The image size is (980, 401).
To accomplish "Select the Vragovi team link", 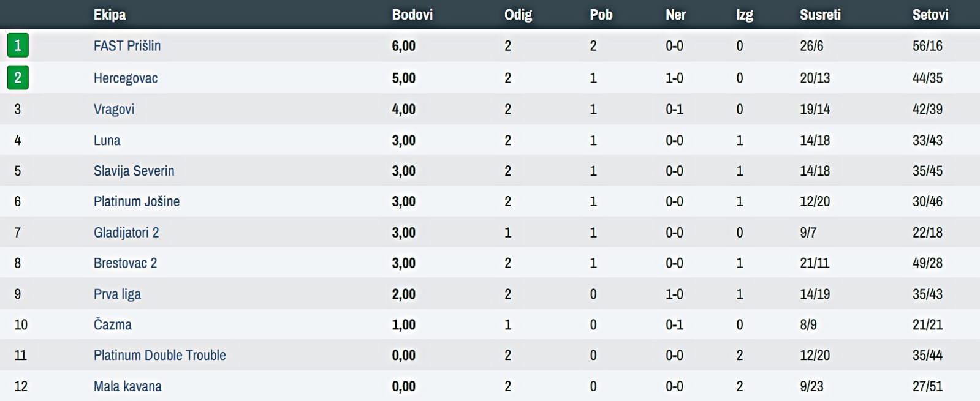I will pos(114,110).
